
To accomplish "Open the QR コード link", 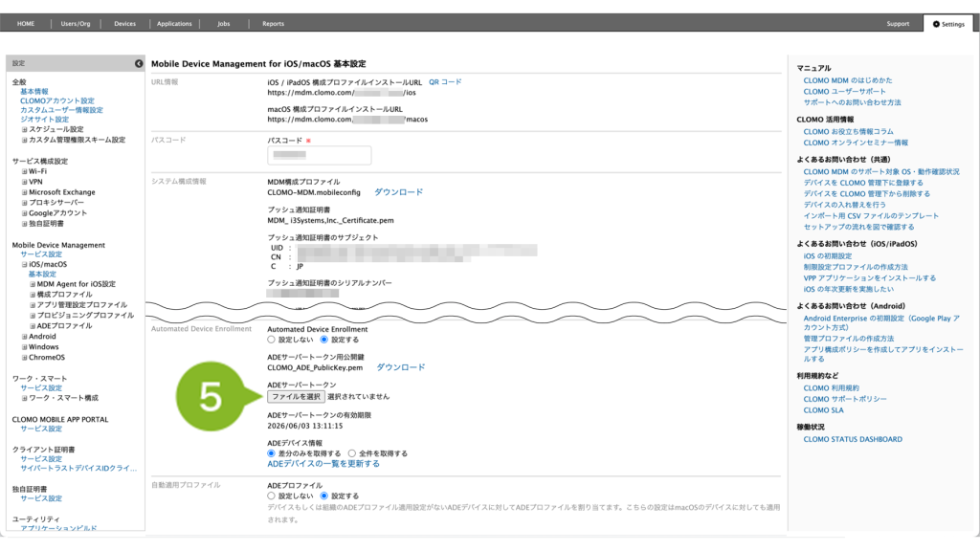I will (444, 82).
